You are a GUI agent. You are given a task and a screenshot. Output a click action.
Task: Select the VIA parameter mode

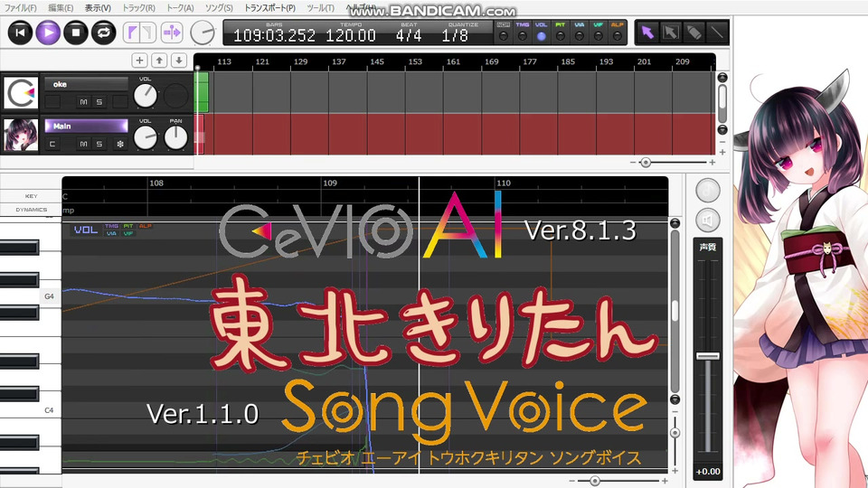click(x=579, y=33)
